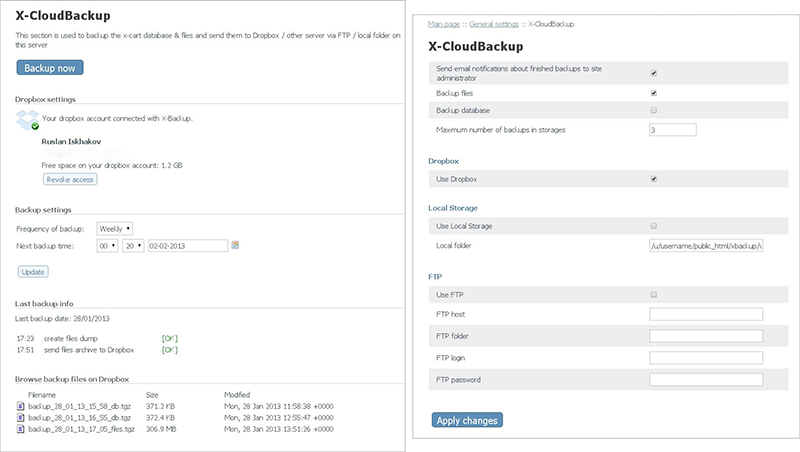Click the next backup date field
The image size is (800, 452).
click(x=188, y=246)
